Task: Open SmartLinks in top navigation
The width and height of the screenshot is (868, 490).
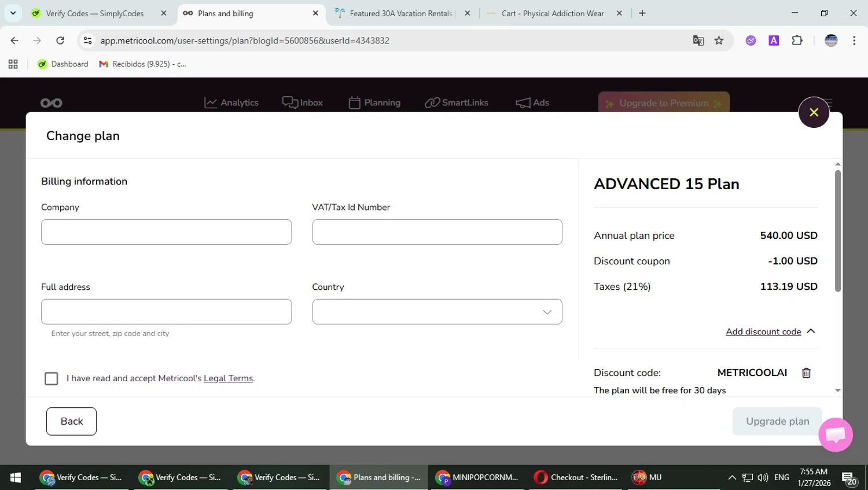Action: point(457,102)
